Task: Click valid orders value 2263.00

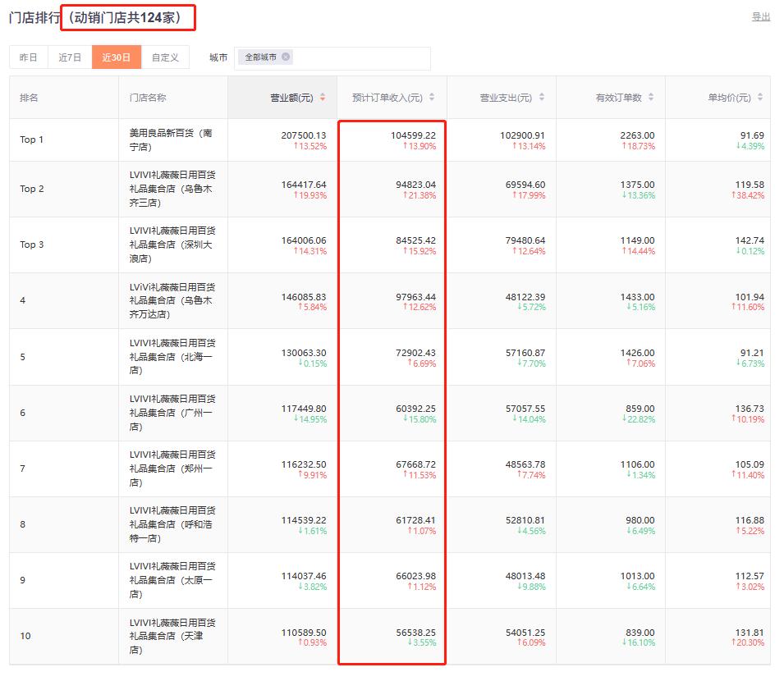Action: pos(638,135)
